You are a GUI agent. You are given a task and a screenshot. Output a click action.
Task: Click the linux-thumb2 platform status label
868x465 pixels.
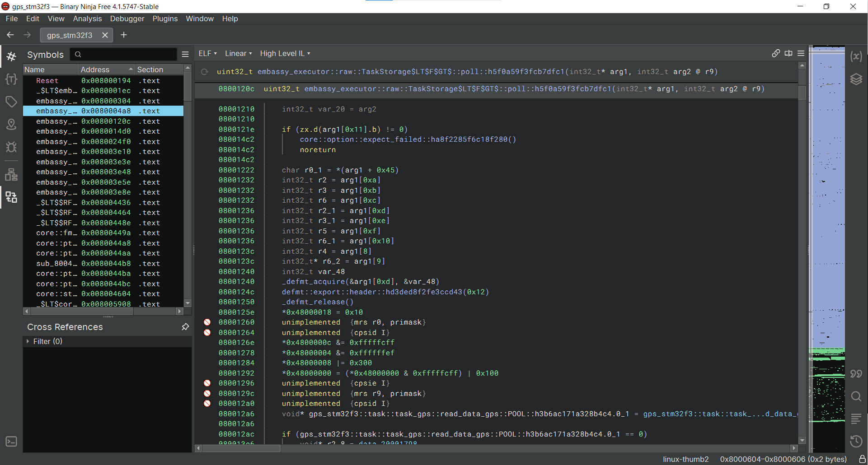click(685, 459)
